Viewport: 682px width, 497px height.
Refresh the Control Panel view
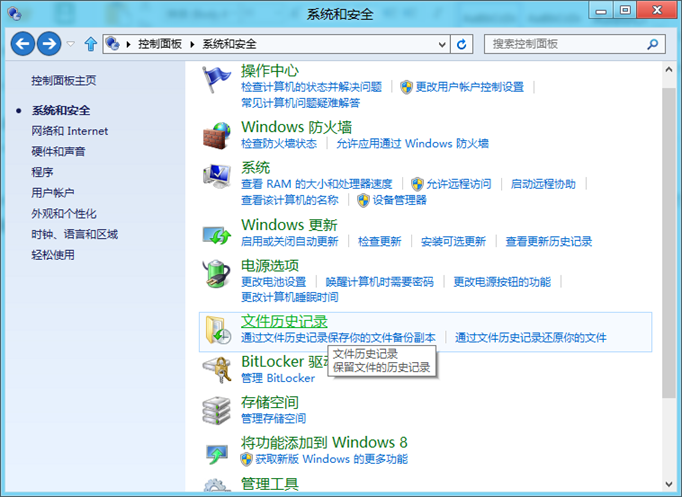tap(461, 44)
